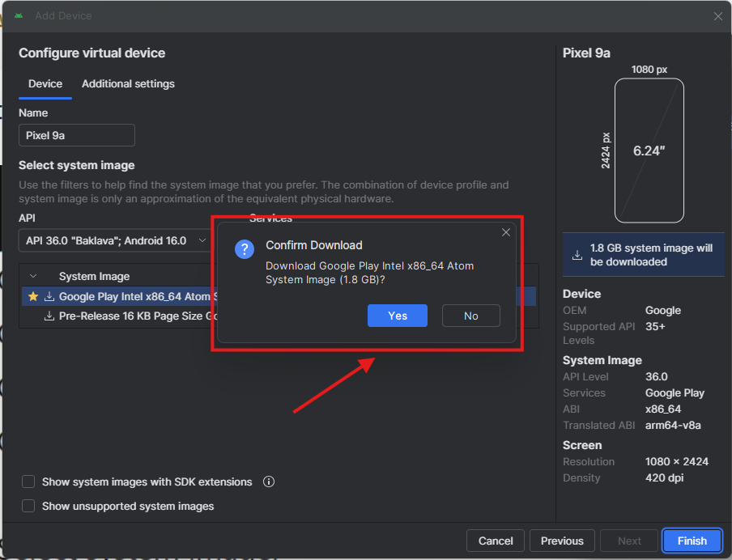Click the Cancel button
The height and width of the screenshot is (560, 732).
(496, 541)
